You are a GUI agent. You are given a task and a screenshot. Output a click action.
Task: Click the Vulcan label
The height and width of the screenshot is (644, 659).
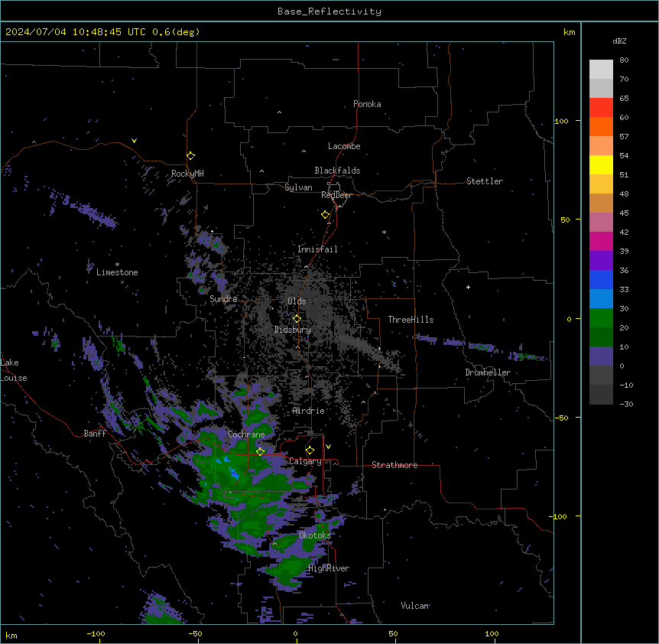(x=414, y=606)
